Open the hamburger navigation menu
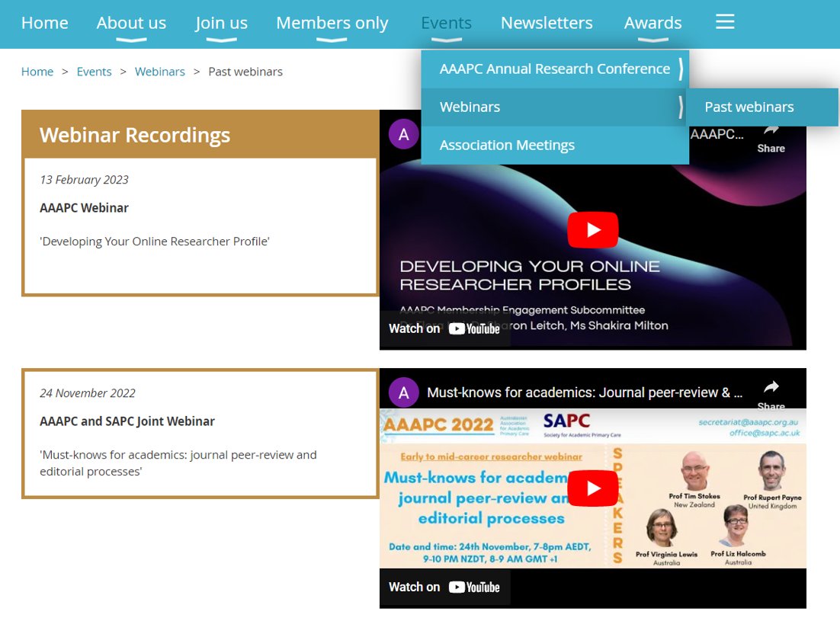The width and height of the screenshot is (840, 618). coord(725,22)
